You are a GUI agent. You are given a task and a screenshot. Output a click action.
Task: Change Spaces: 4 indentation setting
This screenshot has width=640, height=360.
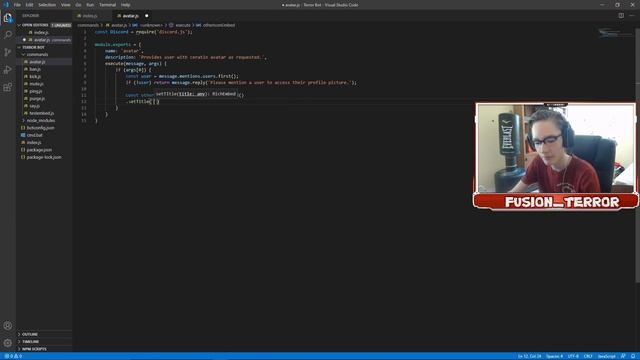pos(554,356)
